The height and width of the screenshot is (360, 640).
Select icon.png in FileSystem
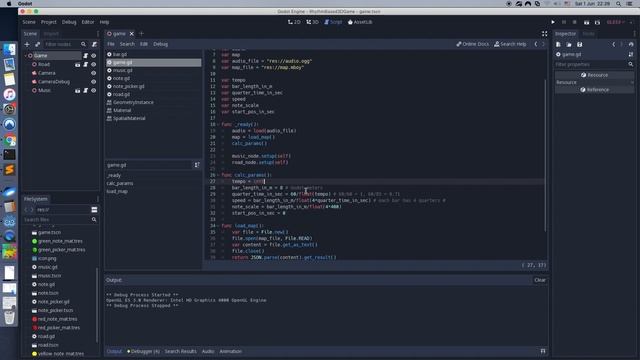click(47, 258)
